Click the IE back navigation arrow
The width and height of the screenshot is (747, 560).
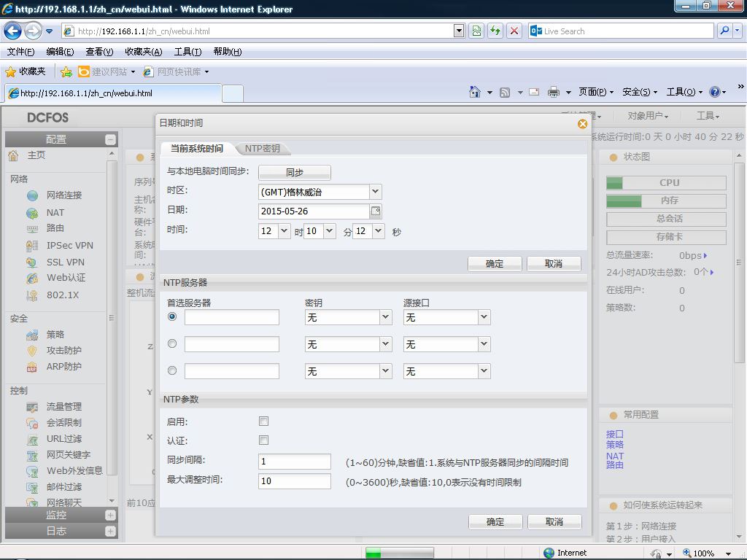click(x=12, y=31)
